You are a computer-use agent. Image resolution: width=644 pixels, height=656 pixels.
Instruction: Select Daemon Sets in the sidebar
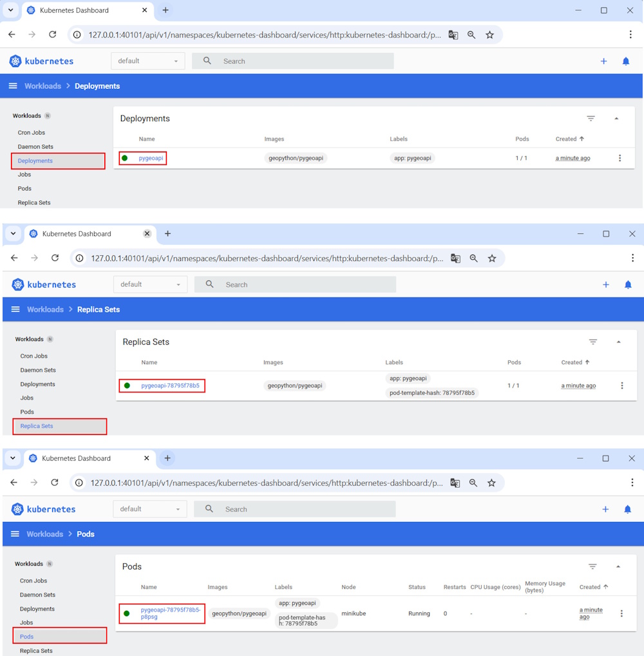pyautogui.click(x=35, y=146)
